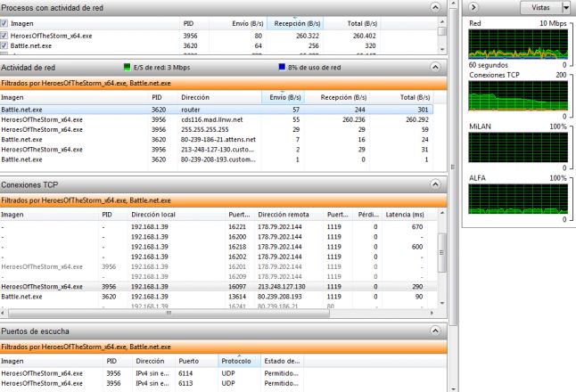
Task: Click the green E/S de red legend square
Action: [128, 67]
